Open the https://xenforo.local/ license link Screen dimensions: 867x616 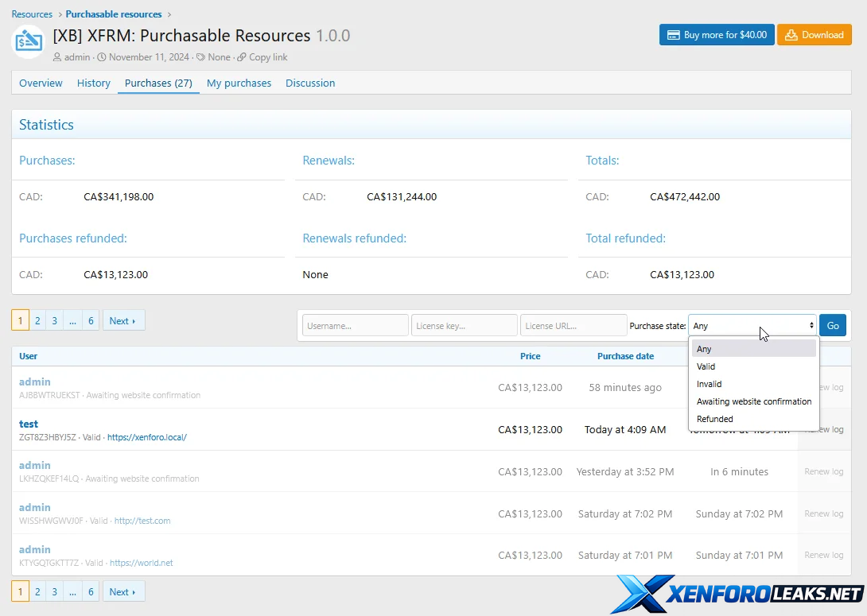pyautogui.click(x=147, y=437)
